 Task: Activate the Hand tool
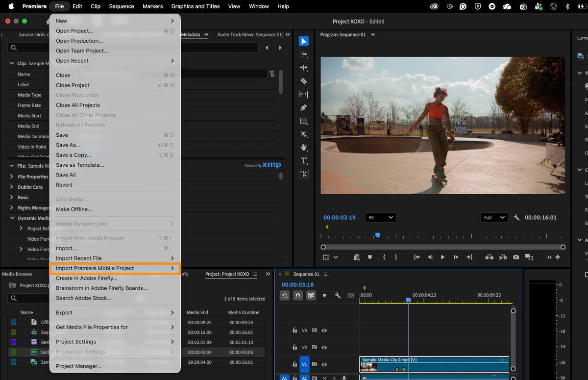[x=304, y=147]
